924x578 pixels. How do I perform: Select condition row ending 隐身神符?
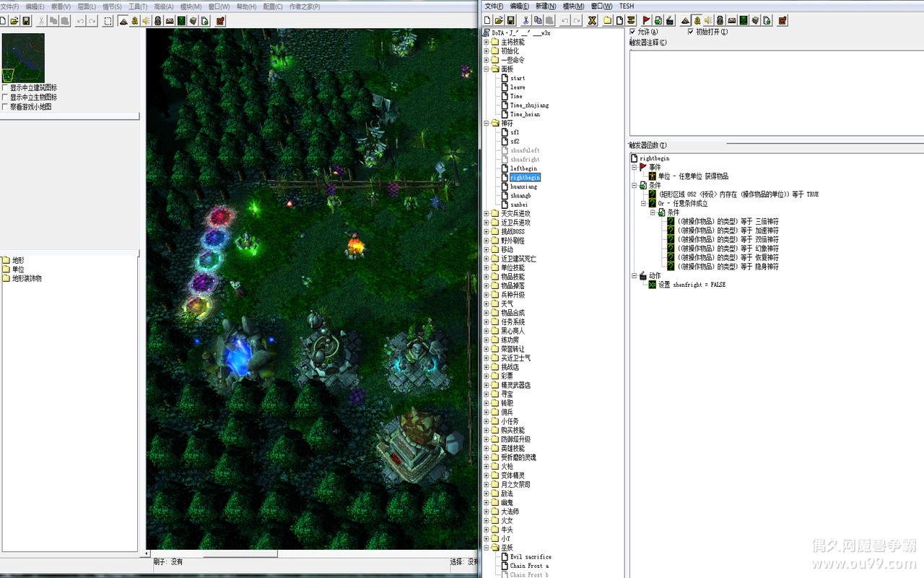(728, 267)
